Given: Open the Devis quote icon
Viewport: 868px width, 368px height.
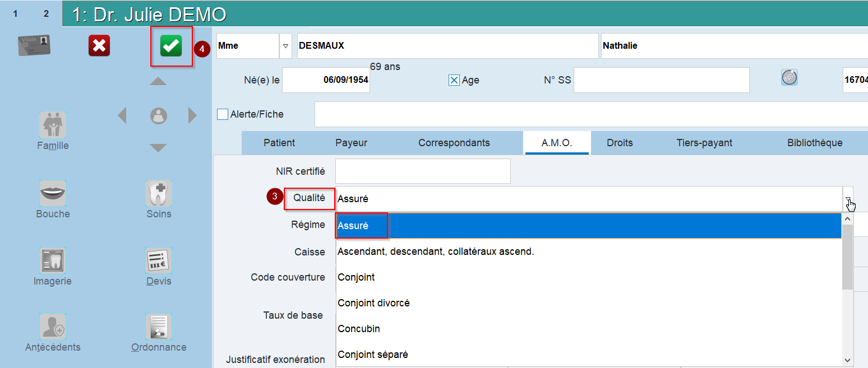Looking at the screenshot, I should coord(159,261).
